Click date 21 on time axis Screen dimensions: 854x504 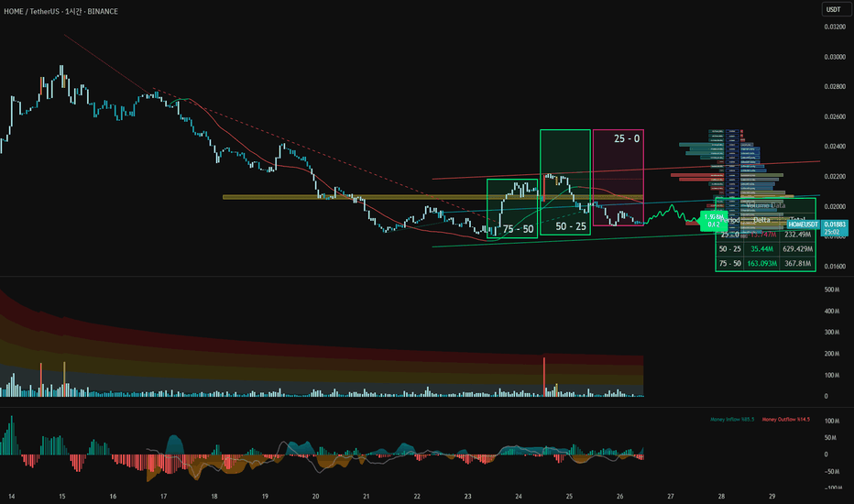point(366,497)
